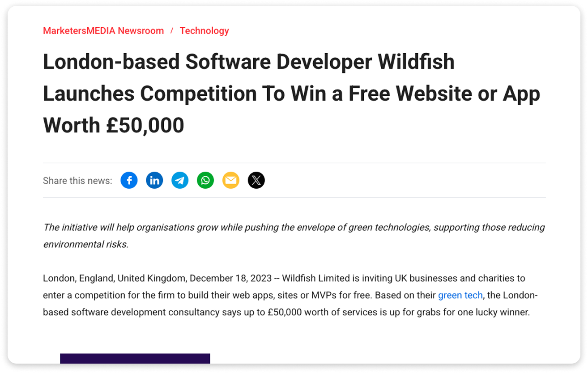This screenshot has height=373, width=588.
Task: Open the MarketersMEDIA Newsroom breadcrumb
Action: [x=103, y=31]
